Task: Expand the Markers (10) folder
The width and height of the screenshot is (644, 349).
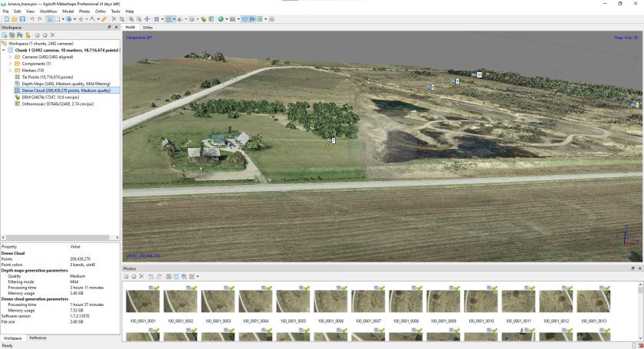Action: tap(10, 71)
